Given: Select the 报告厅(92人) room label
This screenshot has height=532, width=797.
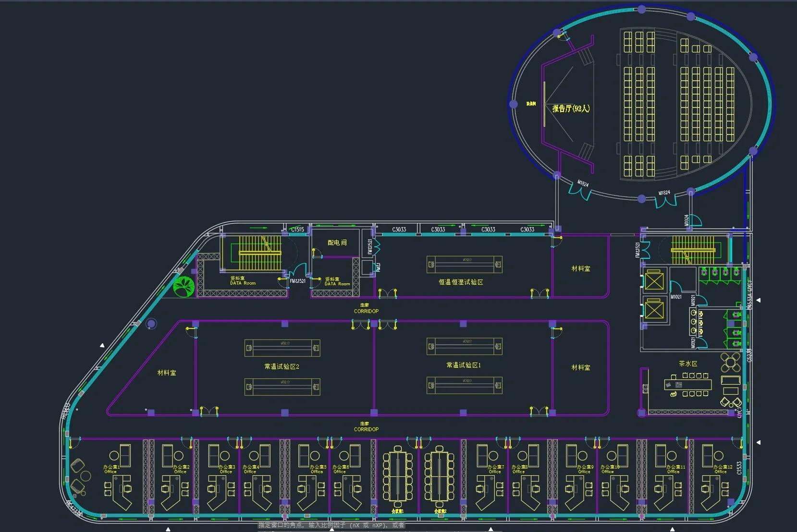Looking at the screenshot, I should [571, 109].
